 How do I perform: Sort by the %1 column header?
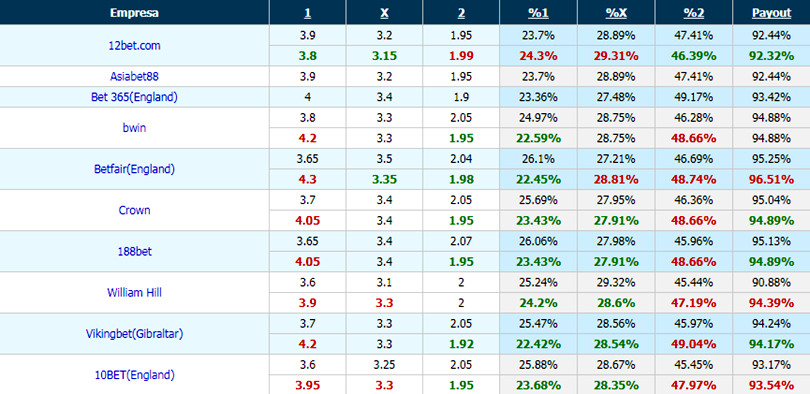coord(538,13)
